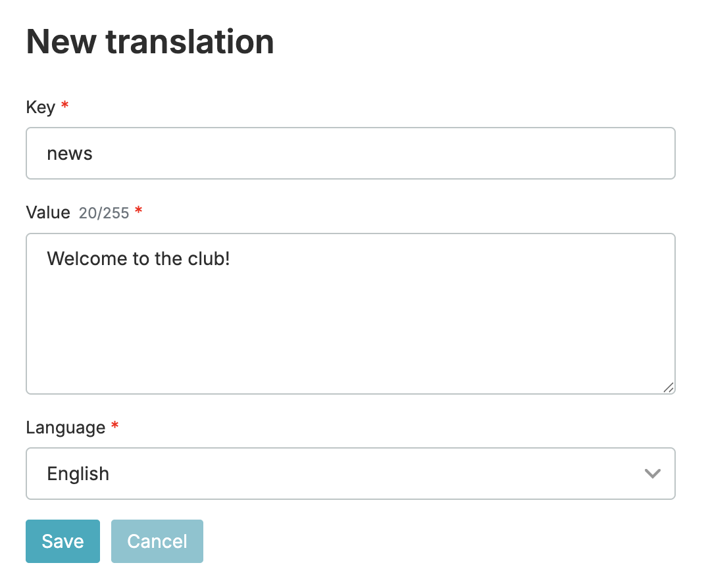Click the chevron arrow in Language dropdown
708x588 pixels.
point(652,474)
